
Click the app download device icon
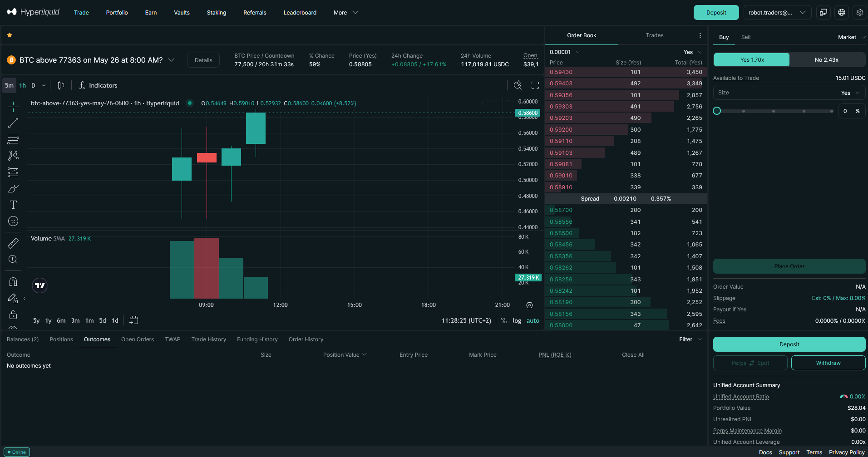[824, 13]
